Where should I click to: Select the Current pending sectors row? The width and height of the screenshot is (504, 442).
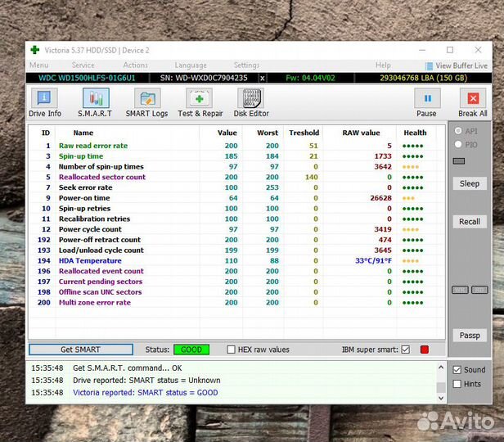click(x=237, y=282)
